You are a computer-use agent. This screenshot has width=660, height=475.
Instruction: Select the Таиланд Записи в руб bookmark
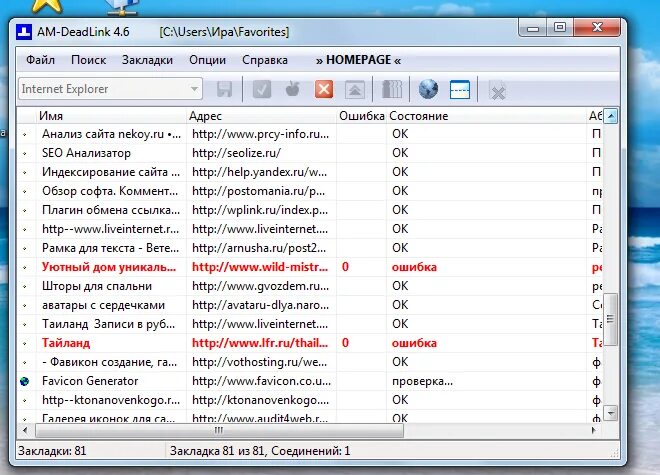pos(108,324)
